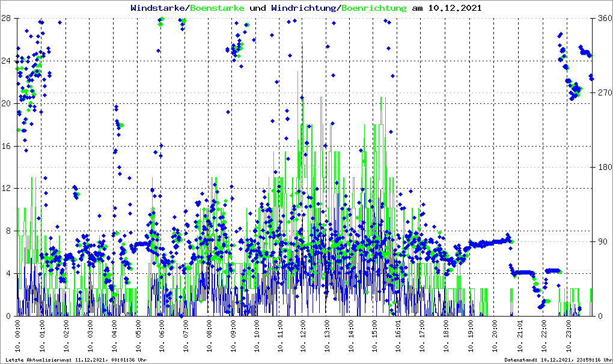Click the blue 'Windrichtung' title text
The image size is (613, 364).
[x=304, y=8]
